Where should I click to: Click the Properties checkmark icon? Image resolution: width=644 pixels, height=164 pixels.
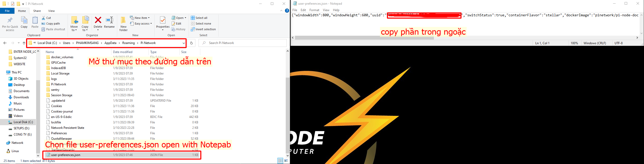click(x=163, y=20)
